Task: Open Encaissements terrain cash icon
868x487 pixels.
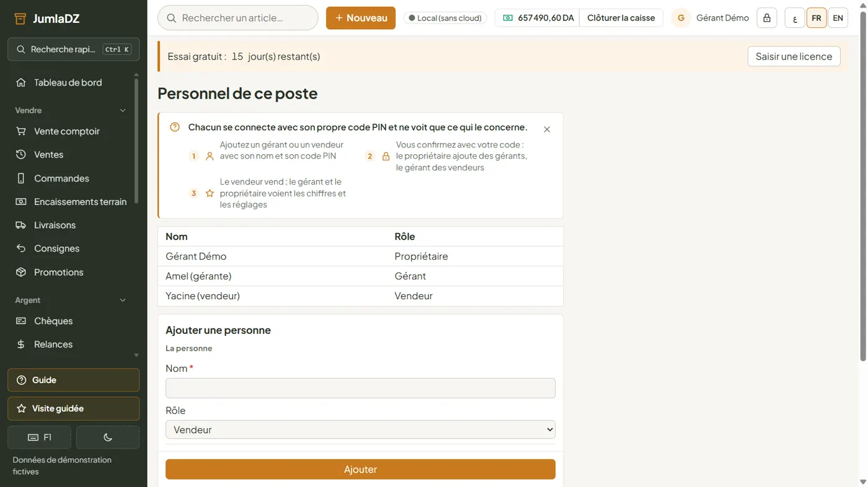Action: (21, 201)
